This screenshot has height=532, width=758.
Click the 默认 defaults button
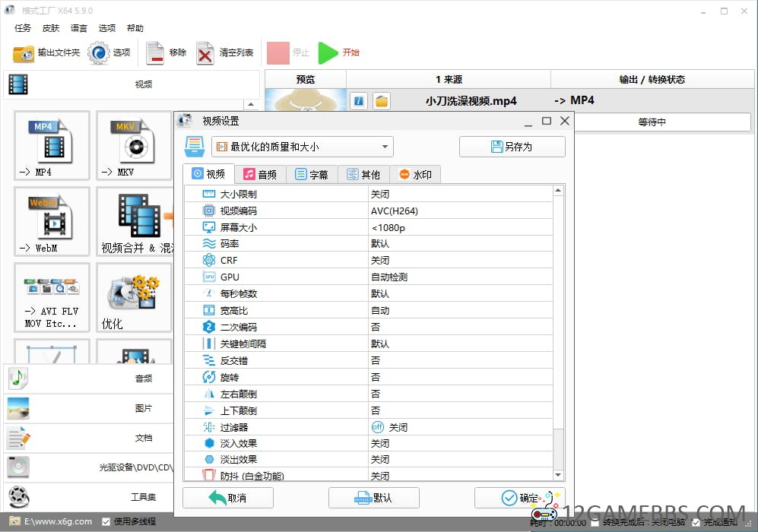click(x=374, y=498)
